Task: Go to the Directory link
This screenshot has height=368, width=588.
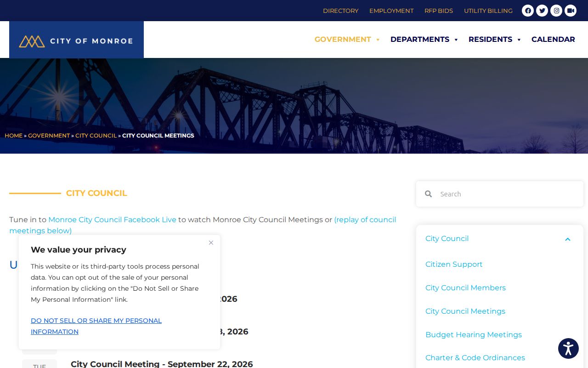Action: coord(341,11)
